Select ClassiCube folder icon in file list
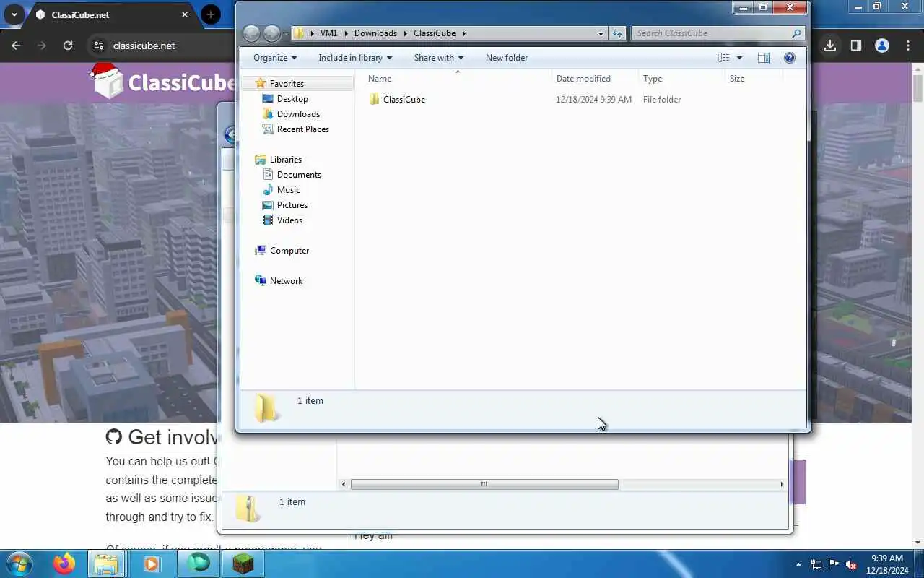 coord(374,100)
